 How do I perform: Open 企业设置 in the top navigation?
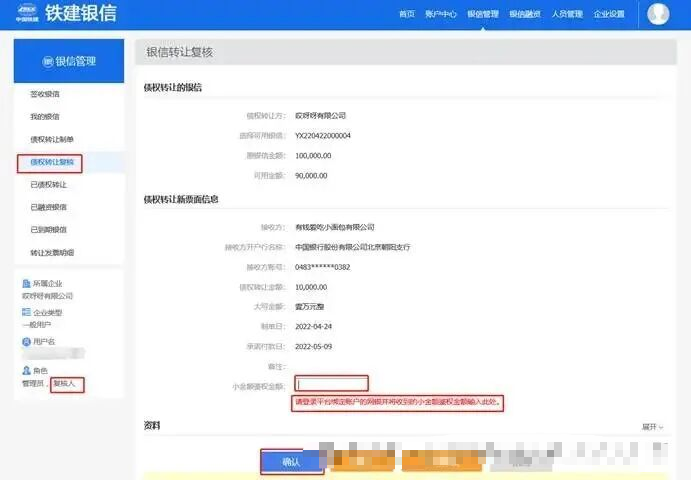(609, 14)
